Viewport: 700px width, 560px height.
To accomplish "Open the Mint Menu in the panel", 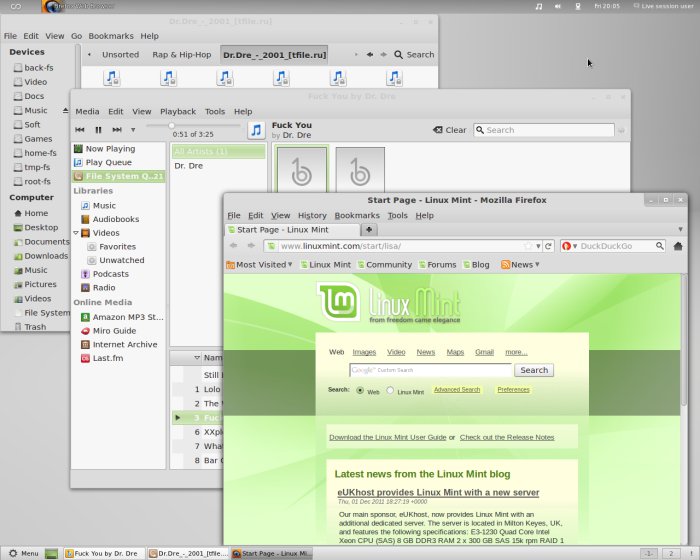I will pos(24,553).
